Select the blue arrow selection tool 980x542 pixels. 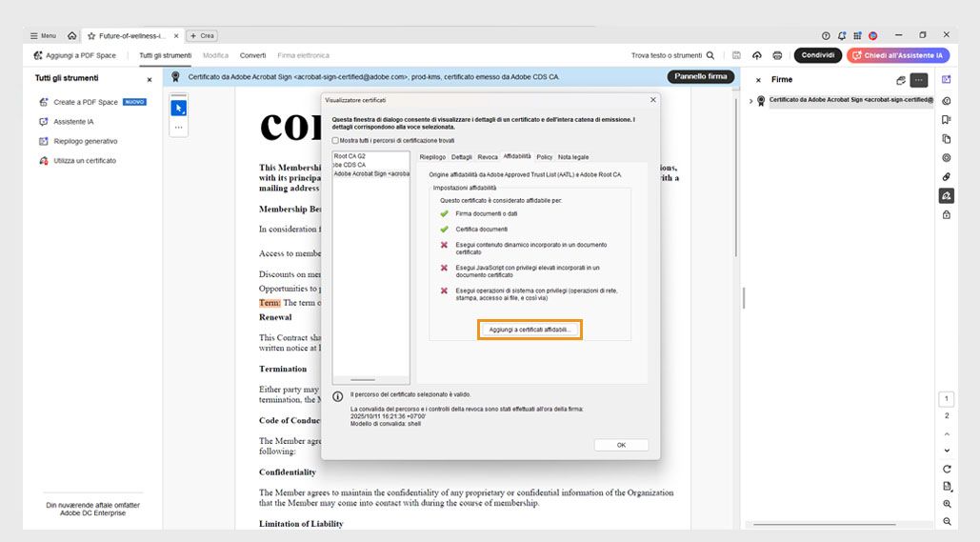[179, 109]
